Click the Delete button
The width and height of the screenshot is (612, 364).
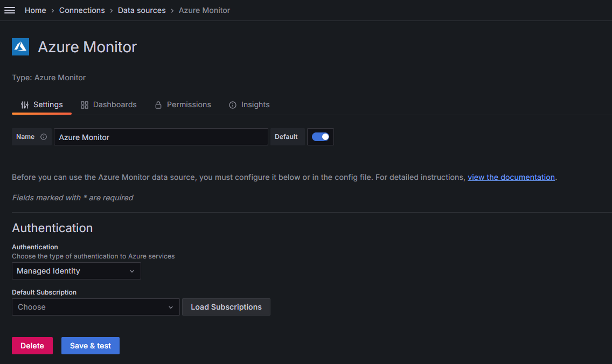32,346
